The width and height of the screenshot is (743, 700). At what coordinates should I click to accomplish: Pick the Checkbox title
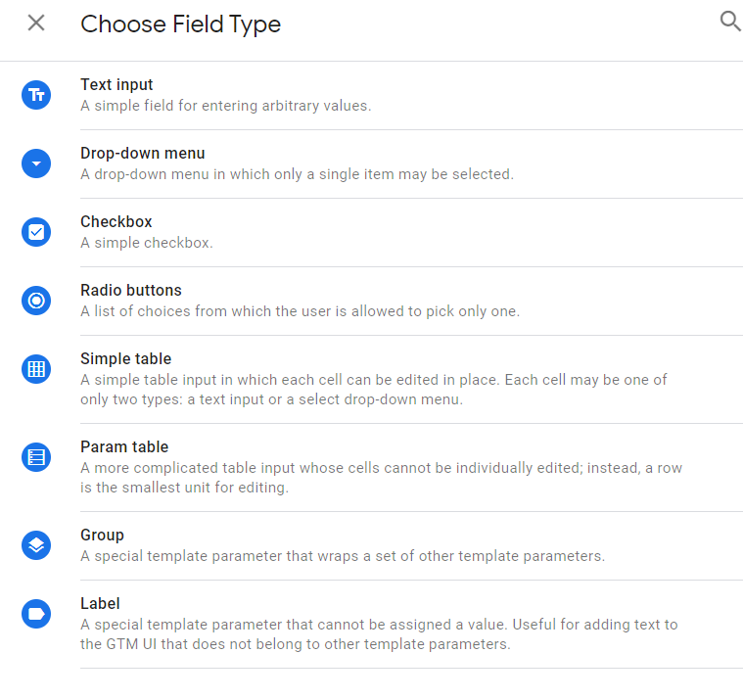[x=116, y=222]
